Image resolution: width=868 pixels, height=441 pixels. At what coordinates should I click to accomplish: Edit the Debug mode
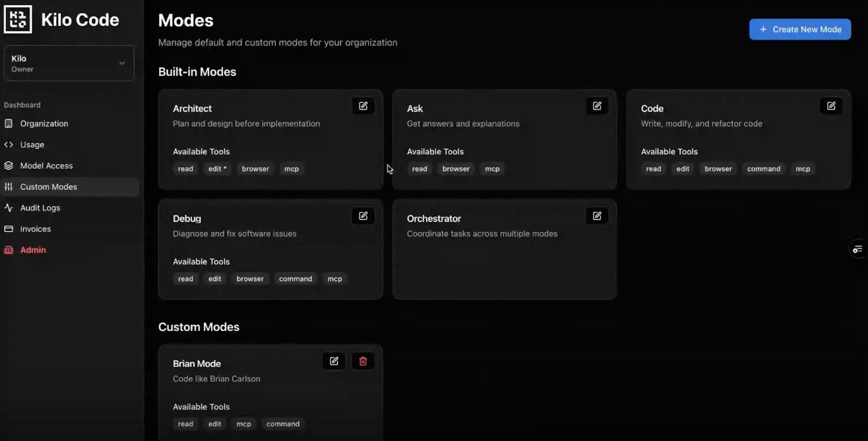coord(363,216)
